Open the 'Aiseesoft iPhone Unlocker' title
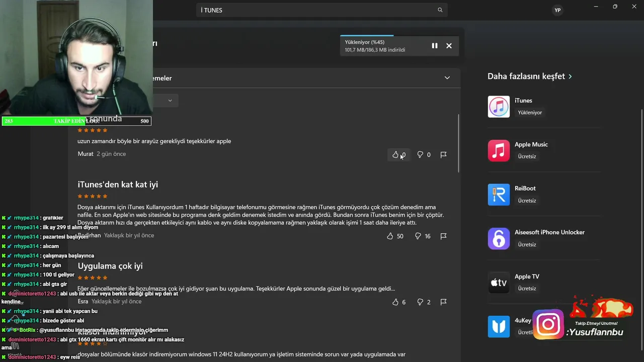644x362 pixels. tap(549, 232)
